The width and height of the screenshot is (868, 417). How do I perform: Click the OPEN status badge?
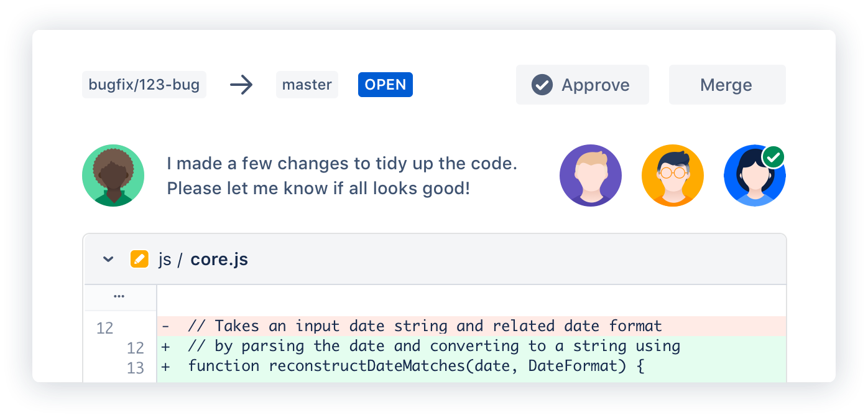click(x=385, y=85)
